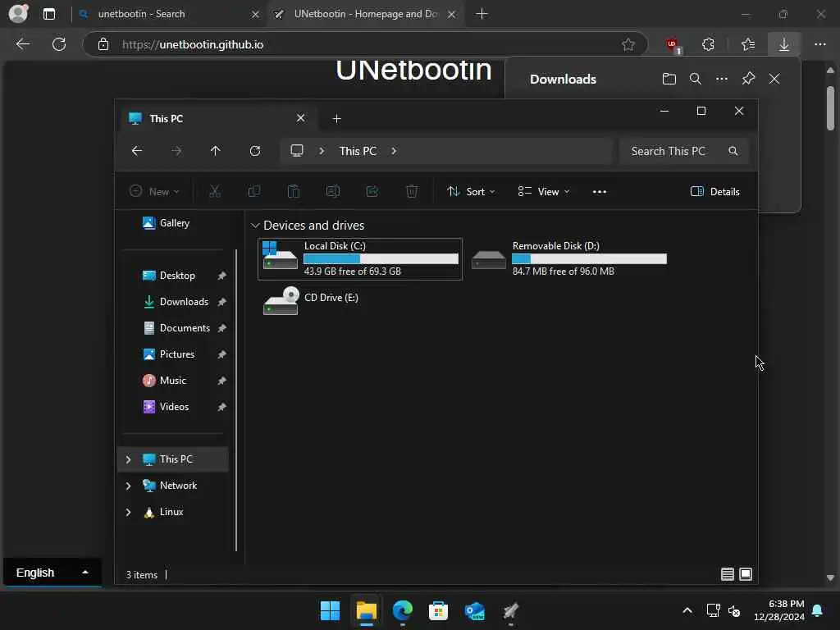The width and height of the screenshot is (840, 630).
Task: Open Downloads quick access folder
Action: tap(175, 302)
